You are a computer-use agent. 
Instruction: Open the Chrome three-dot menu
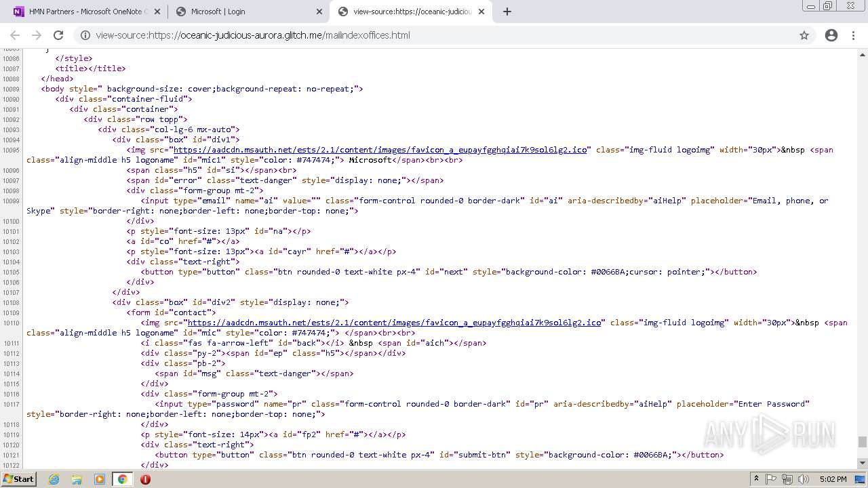tap(853, 35)
